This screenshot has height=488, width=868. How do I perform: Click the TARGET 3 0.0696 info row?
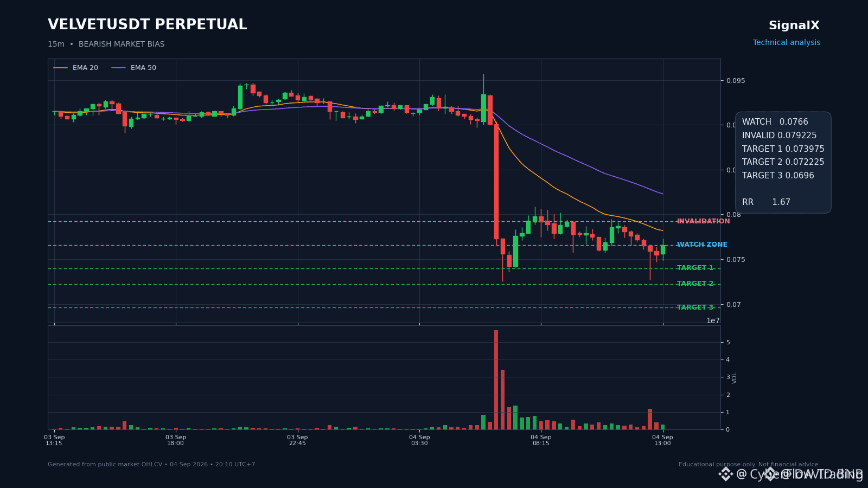778,176
